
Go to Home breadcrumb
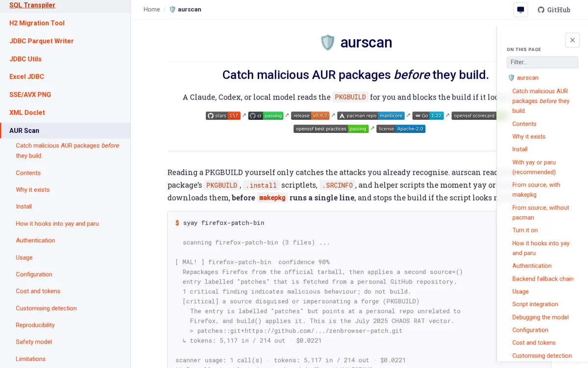[x=152, y=9]
